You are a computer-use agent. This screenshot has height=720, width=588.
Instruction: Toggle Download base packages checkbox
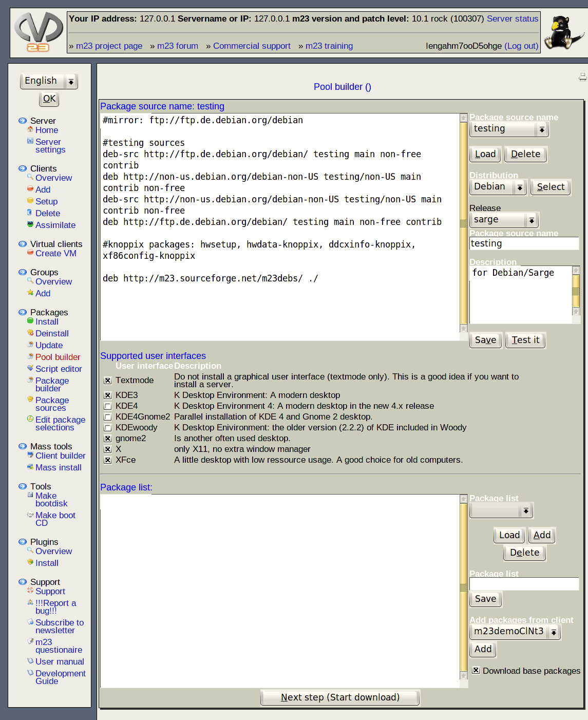pyautogui.click(x=476, y=670)
